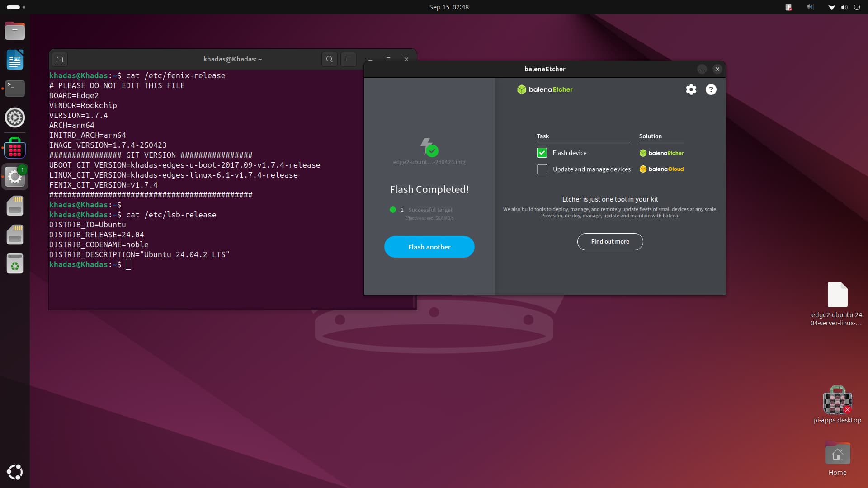
Task: Minimize the terminal window
Action: (x=370, y=59)
